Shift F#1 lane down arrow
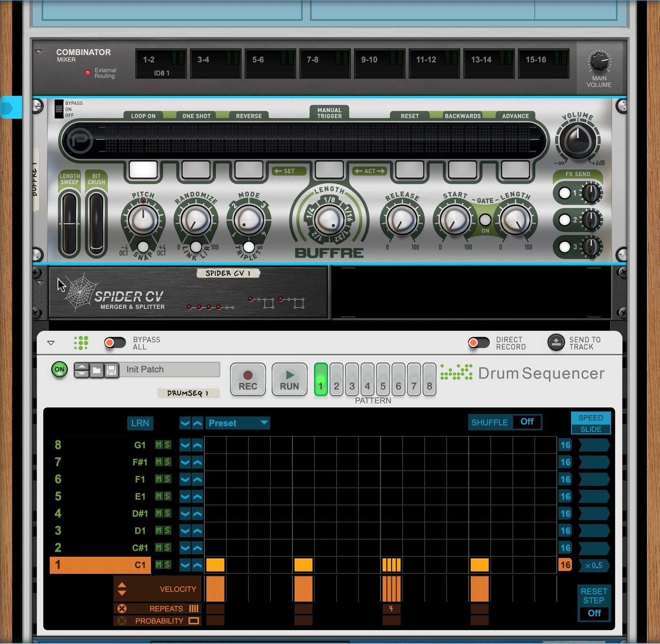Screen dimensions: 660x644 [x=185, y=462]
